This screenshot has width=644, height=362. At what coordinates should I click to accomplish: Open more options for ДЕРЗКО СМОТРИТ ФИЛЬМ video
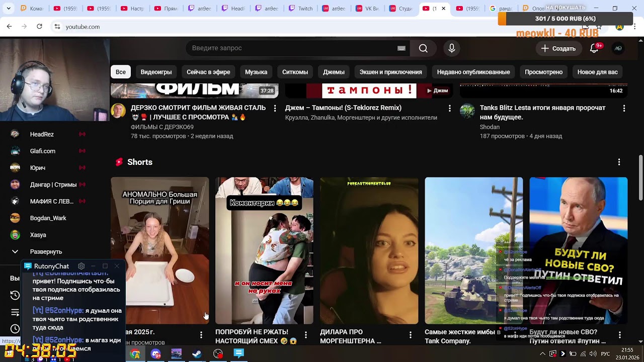tap(275, 108)
